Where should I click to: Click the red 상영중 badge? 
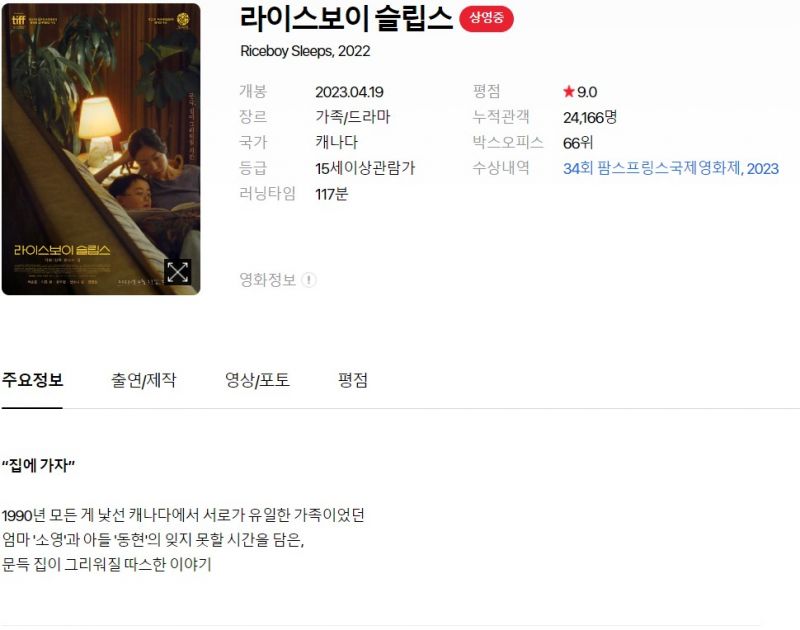click(486, 18)
